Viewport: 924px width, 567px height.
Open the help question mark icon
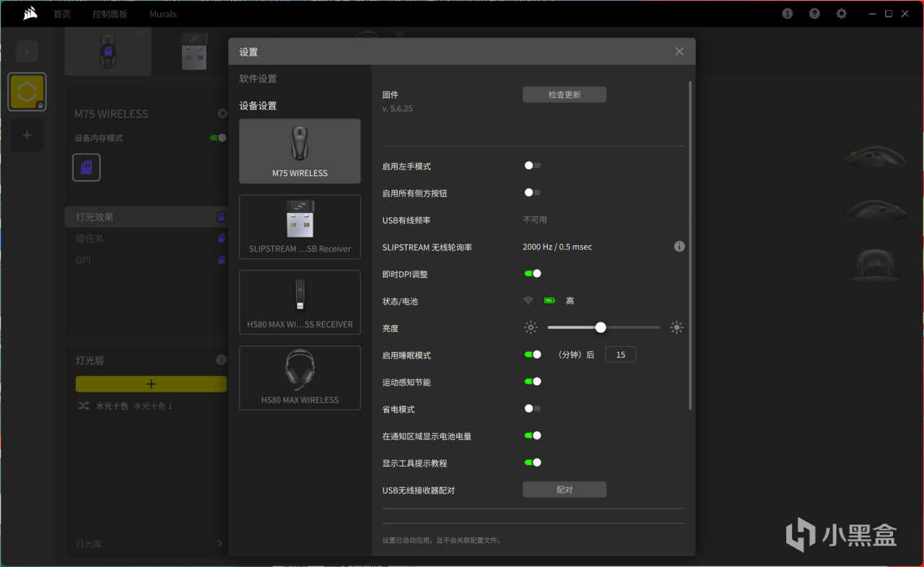pos(814,14)
